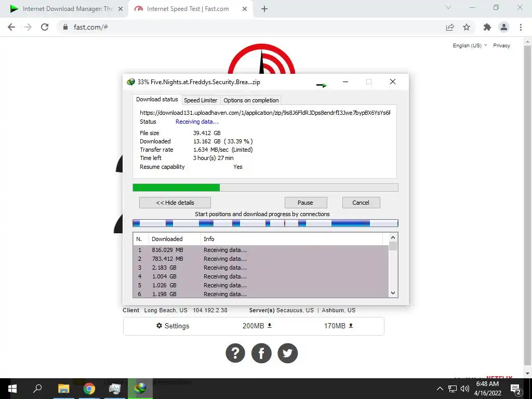Open File Explorer from taskbar
Image resolution: width=532 pixels, height=399 pixels.
63,389
